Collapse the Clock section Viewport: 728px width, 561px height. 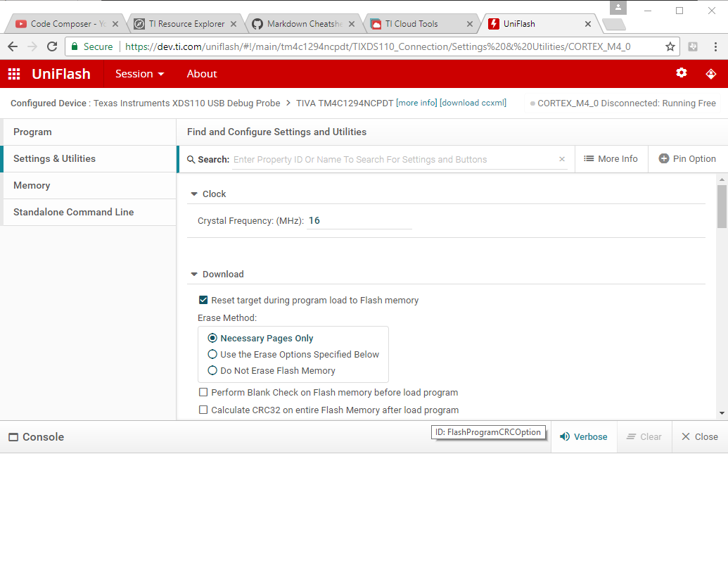click(194, 194)
